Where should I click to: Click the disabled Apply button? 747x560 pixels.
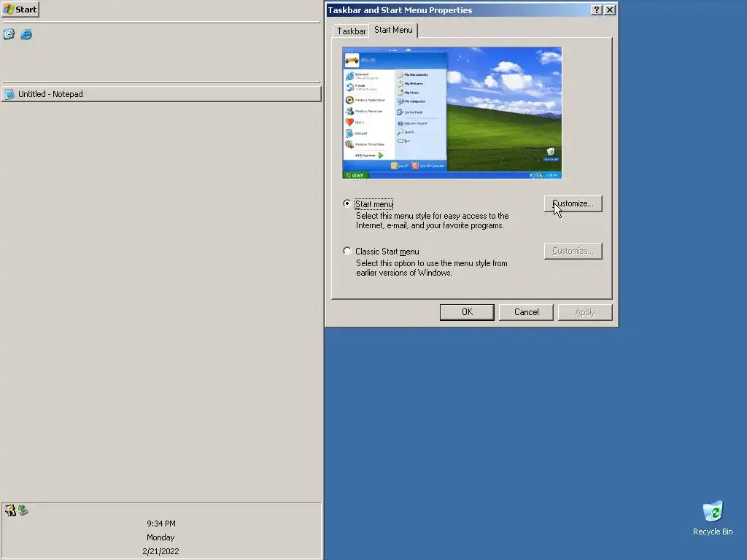[x=585, y=312]
